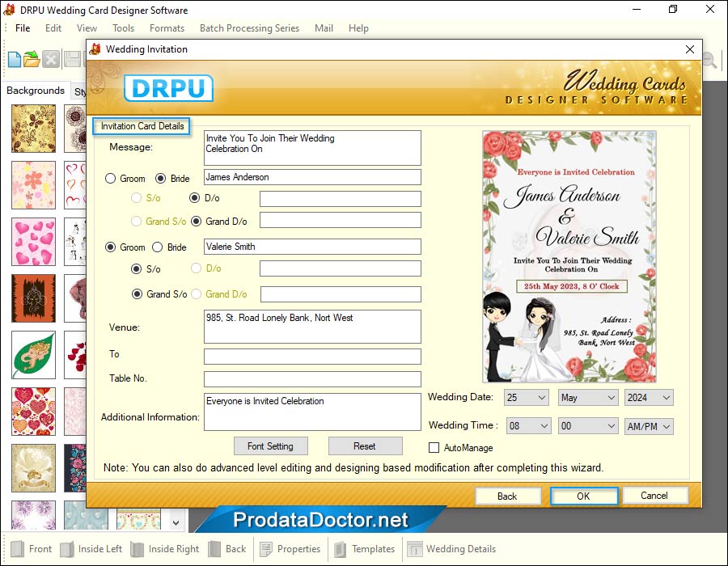This screenshot has height=566, width=728.
Task: Close the Wedding Invitation dialog
Action: click(690, 49)
